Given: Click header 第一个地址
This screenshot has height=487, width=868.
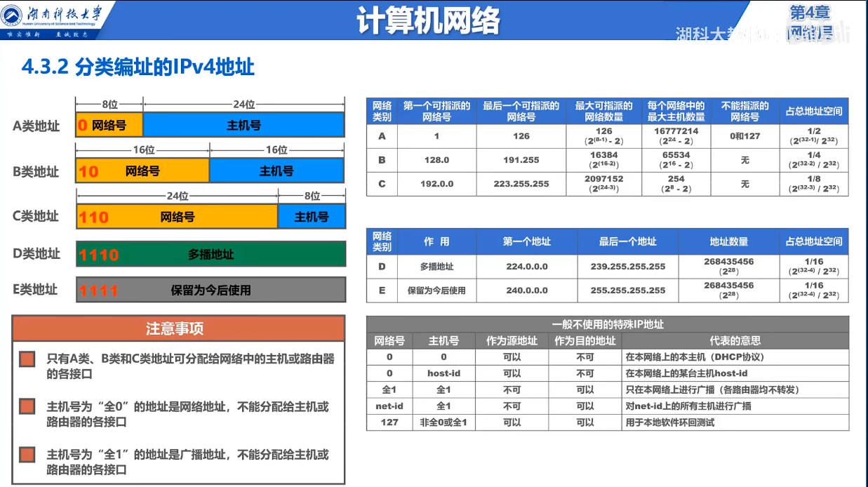Looking at the screenshot, I should tap(527, 241).
